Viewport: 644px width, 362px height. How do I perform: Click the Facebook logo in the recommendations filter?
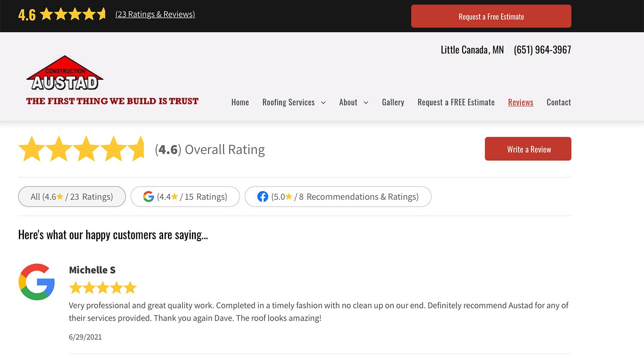click(x=263, y=196)
